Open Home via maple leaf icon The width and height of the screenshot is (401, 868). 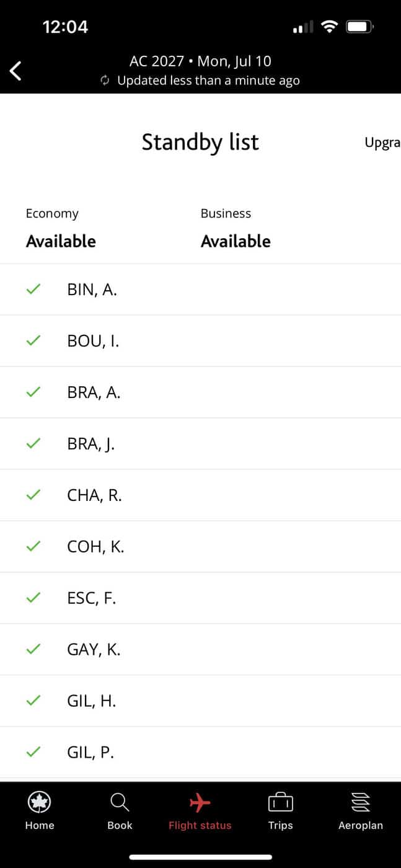click(39, 802)
